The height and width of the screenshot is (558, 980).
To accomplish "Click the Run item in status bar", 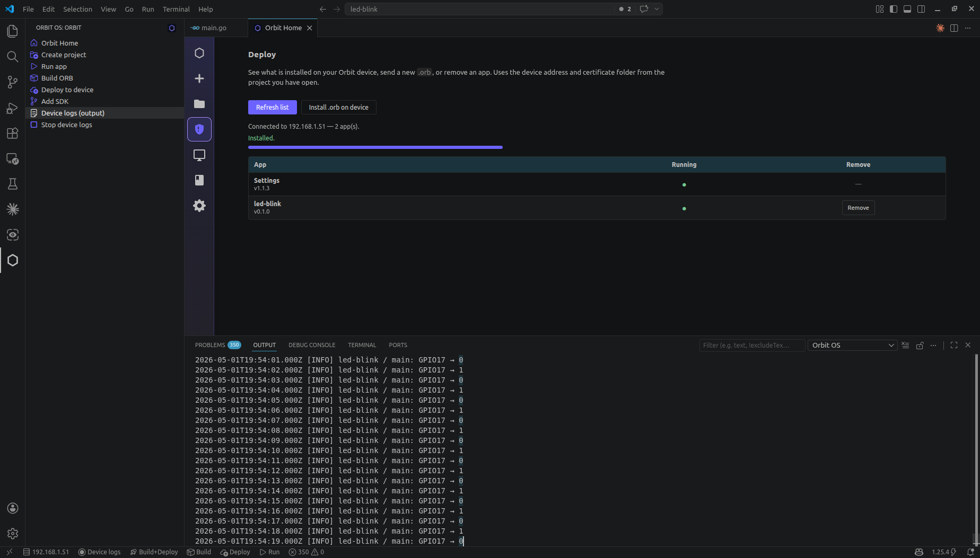I will pyautogui.click(x=269, y=552).
